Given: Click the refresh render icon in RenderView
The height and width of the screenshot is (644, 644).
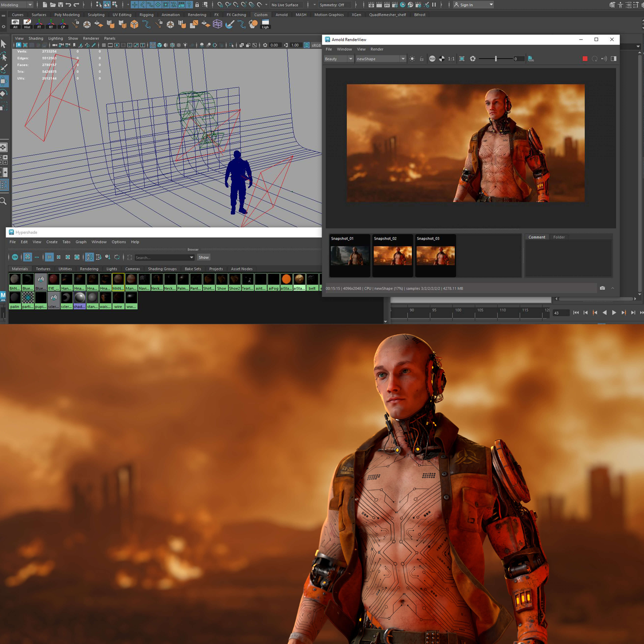Looking at the screenshot, I should [x=594, y=59].
